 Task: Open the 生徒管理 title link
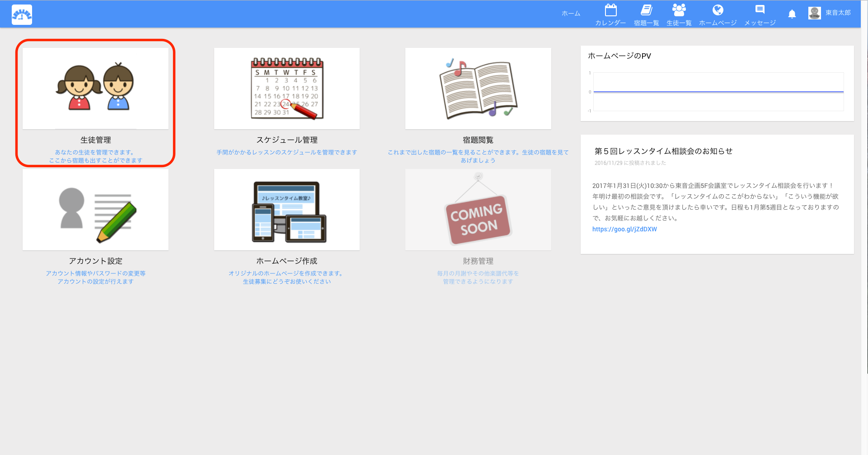pos(96,140)
